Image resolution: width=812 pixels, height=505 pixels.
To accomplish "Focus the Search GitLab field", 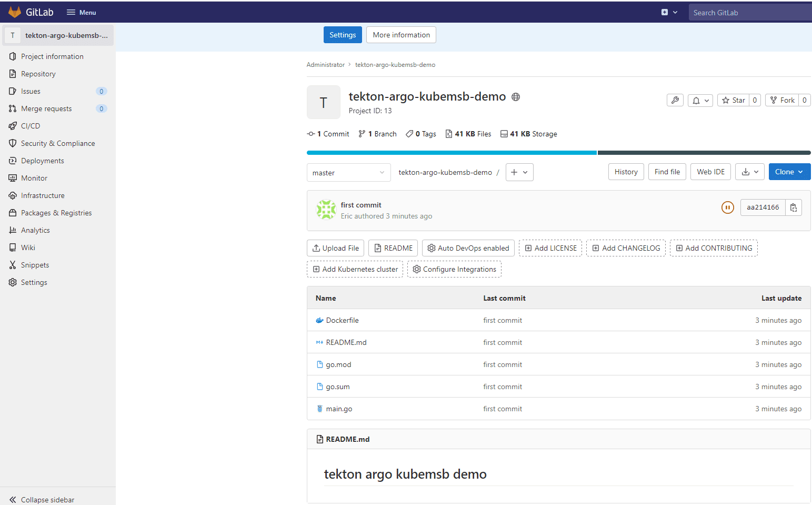I will point(750,13).
